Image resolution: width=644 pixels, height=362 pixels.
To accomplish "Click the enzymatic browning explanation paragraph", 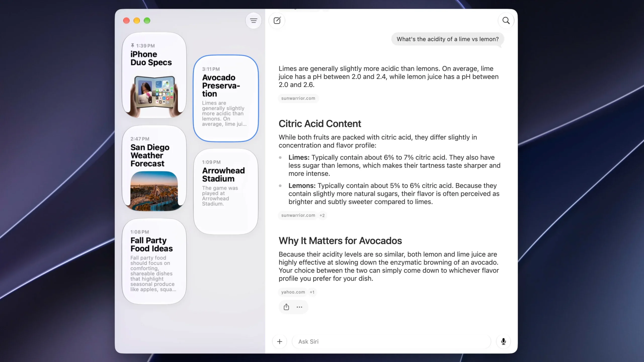I will [389, 266].
